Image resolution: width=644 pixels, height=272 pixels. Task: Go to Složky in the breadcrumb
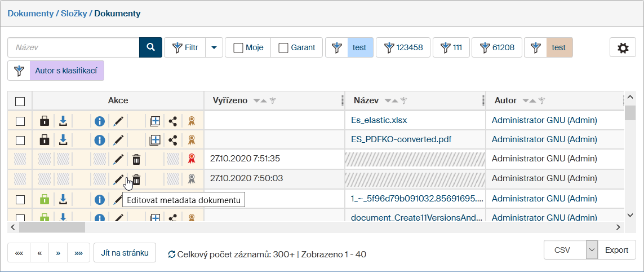(x=74, y=13)
